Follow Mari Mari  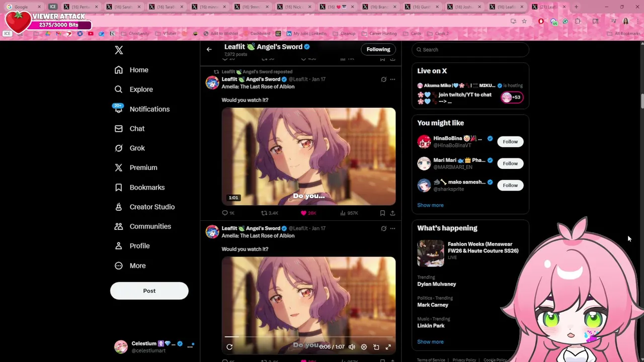[510, 163]
